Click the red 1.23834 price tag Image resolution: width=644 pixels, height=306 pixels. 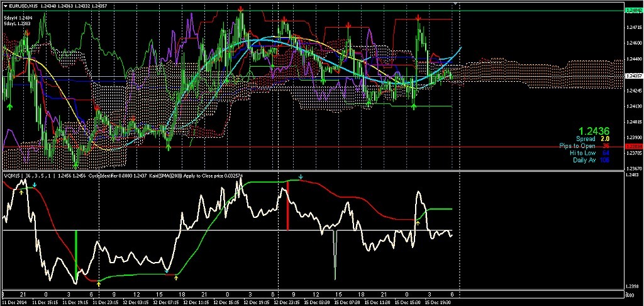(x=633, y=147)
